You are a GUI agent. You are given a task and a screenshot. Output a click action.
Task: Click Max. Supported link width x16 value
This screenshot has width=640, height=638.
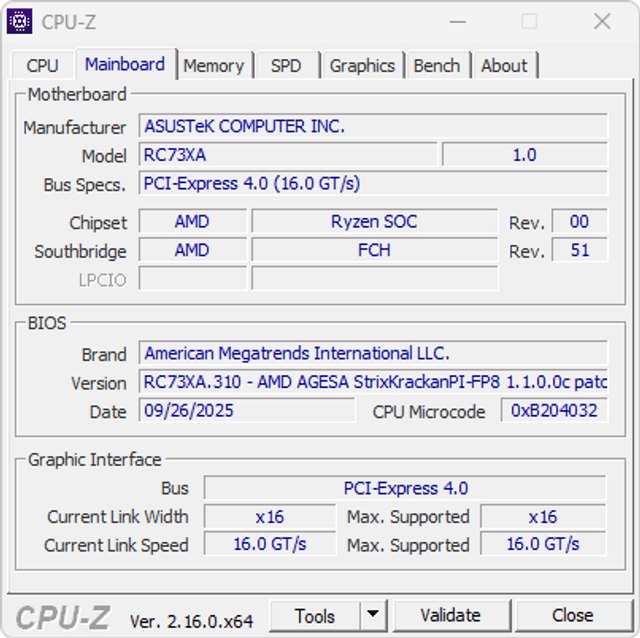tap(543, 517)
